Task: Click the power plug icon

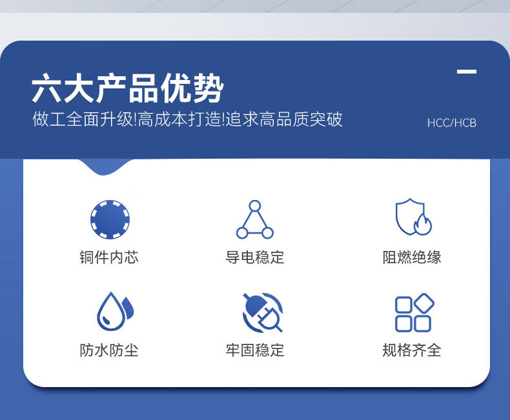Action: coord(263,312)
